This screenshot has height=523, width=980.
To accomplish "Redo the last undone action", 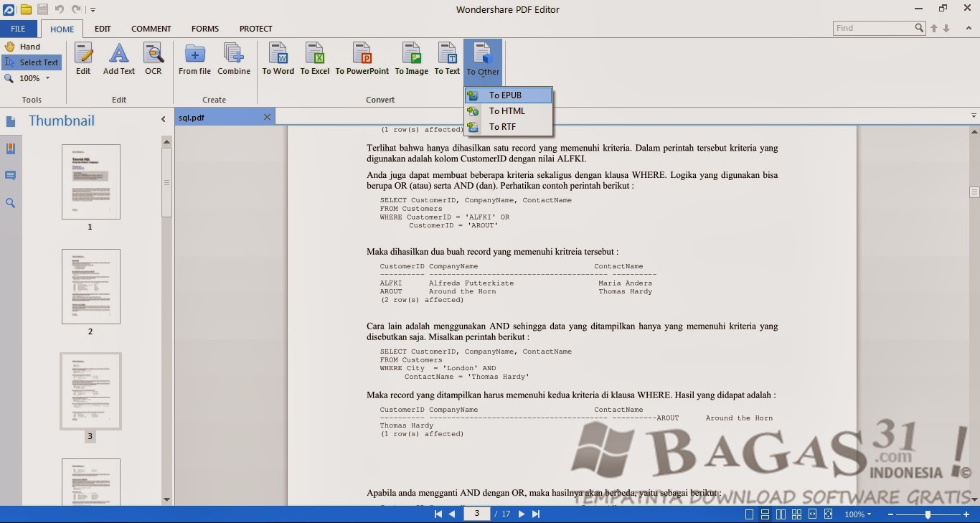I will (77, 9).
